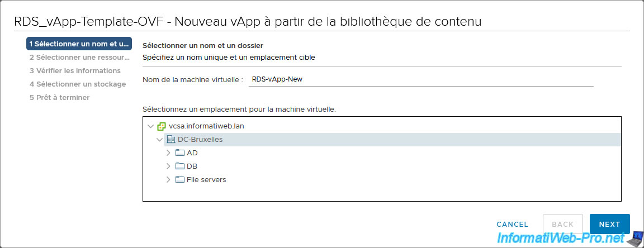Click the NEXT button
This screenshot has width=644, height=248.
[x=609, y=224]
